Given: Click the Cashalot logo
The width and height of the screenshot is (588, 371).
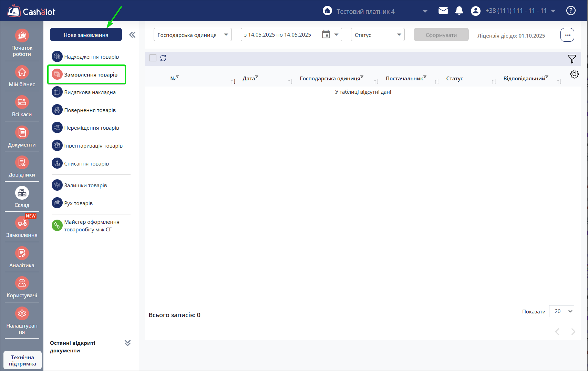Looking at the screenshot, I should [31, 11].
